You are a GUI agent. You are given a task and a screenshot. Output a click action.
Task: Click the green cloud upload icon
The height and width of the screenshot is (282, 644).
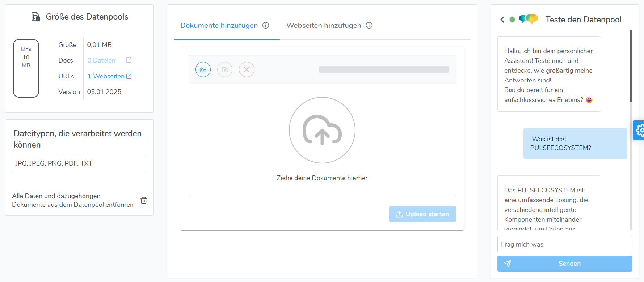225,69
